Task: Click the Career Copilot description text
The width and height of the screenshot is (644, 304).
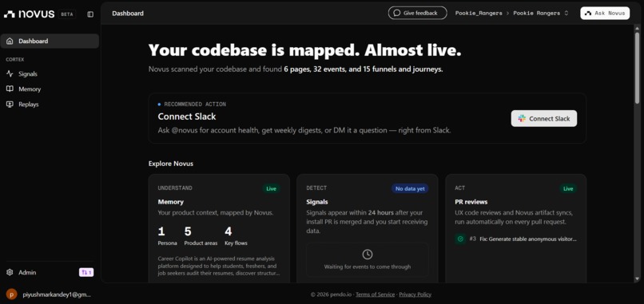Action: click(x=219, y=266)
